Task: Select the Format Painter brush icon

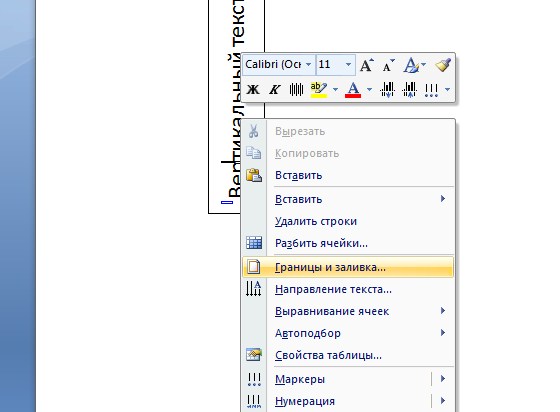Action: coord(443,65)
